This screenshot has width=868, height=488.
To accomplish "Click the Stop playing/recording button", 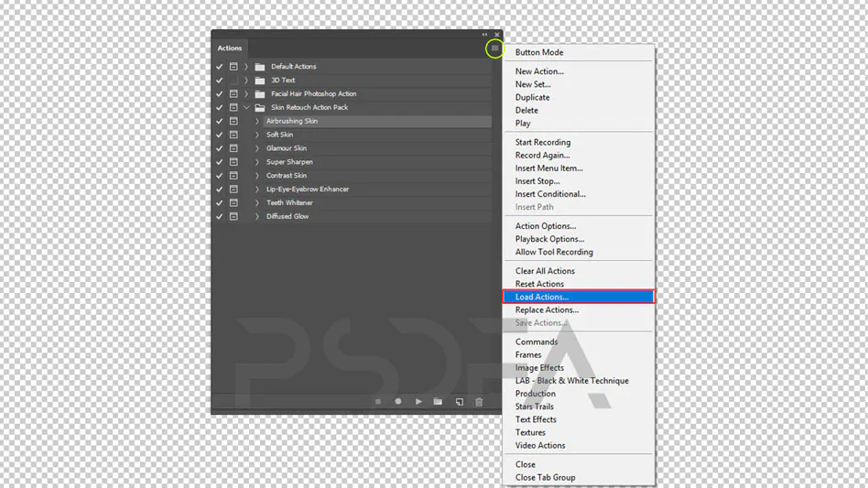I will 378,402.
